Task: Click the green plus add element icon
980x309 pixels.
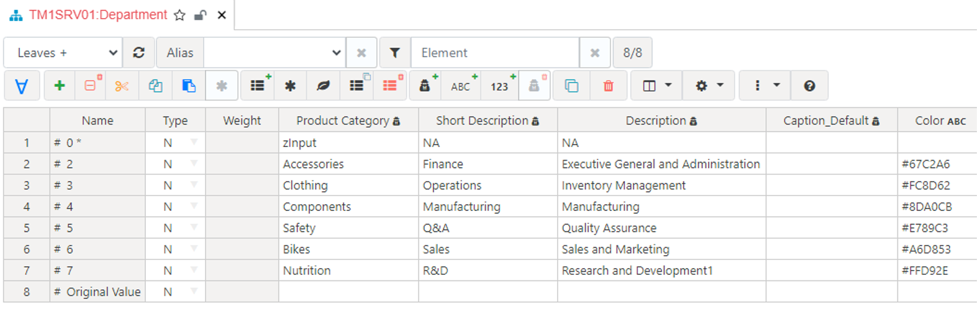Action: [60, 86]
